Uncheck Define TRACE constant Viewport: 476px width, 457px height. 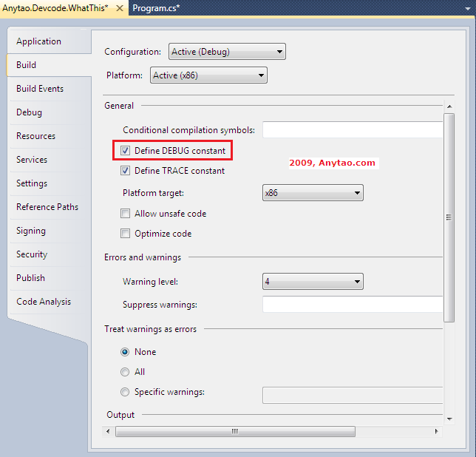click(126, 171)
